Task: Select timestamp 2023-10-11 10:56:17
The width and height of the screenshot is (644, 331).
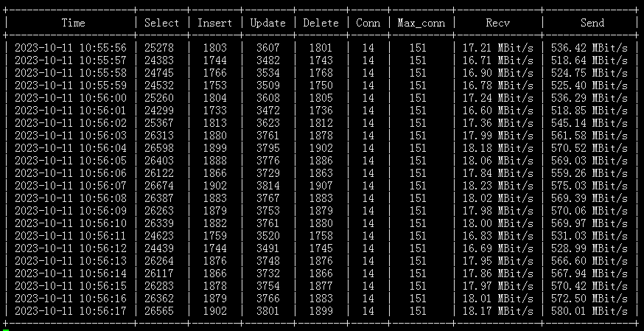Action: [71, 311]
